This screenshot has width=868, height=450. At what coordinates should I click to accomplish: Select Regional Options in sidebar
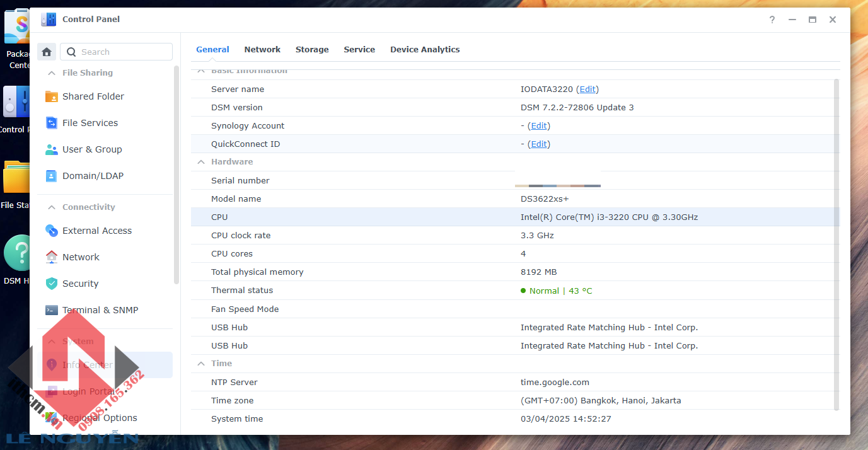101,418
